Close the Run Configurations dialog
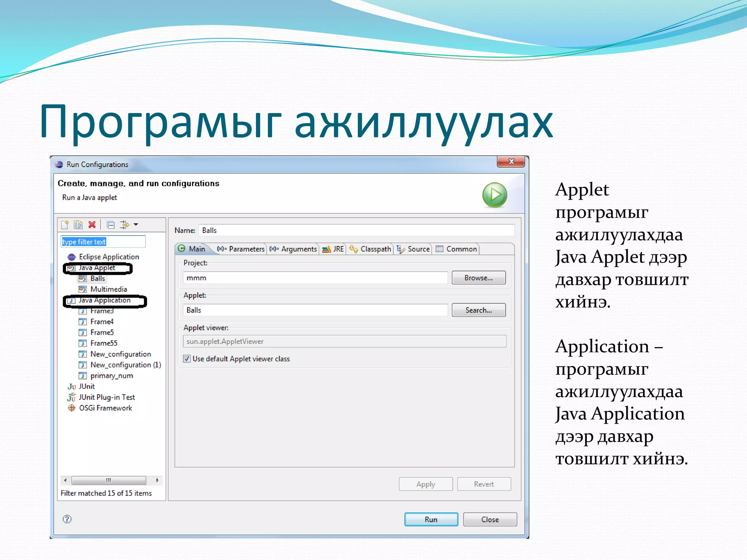747x560 pixels. pyautogui.click(x=511, y=162)
